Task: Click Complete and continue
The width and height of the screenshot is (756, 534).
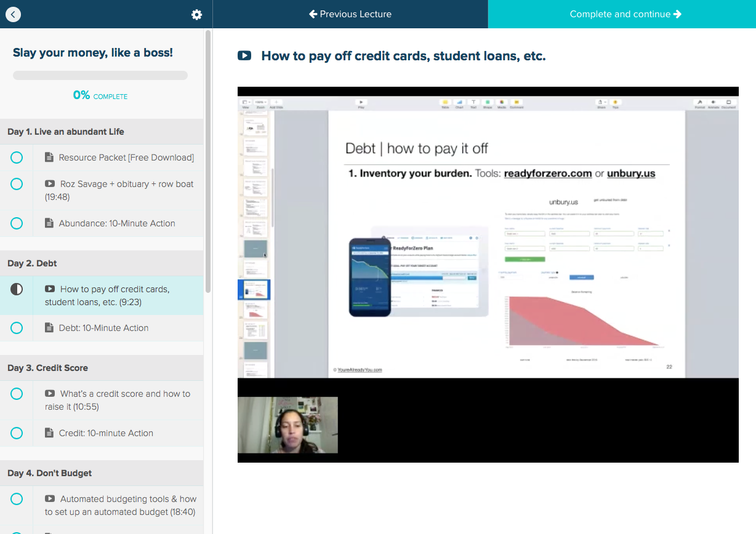Action: pyautogui.click(x=622, y=14)
